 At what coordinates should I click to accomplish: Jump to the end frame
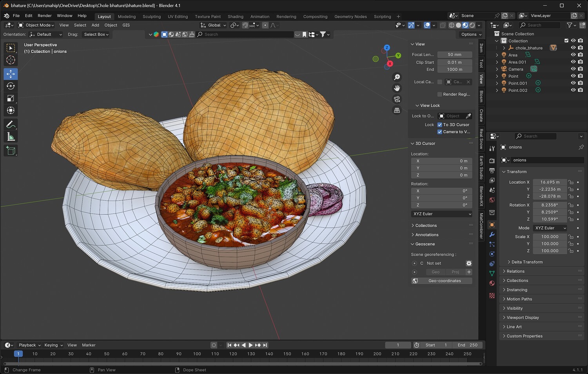(x=265, y=345)
